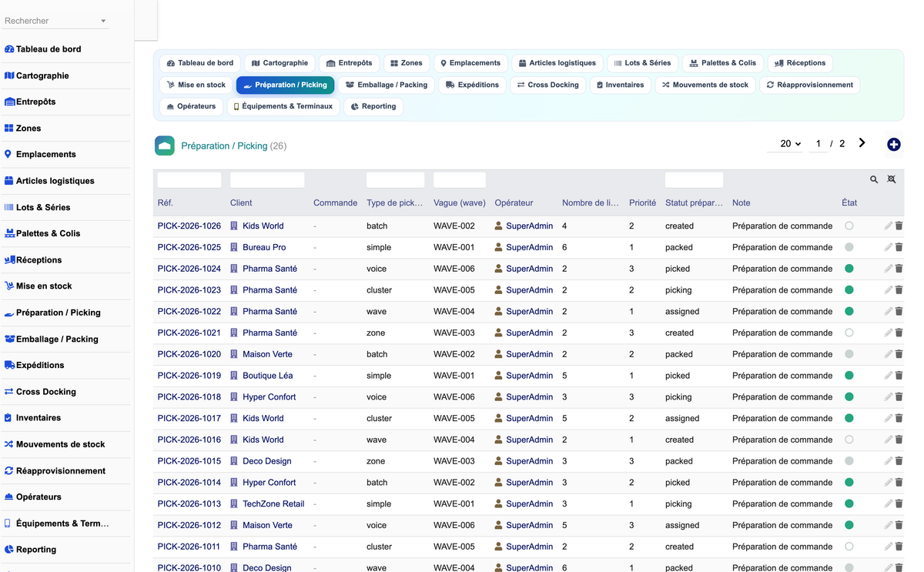The height and width of the screenshot is (572, 924).
Task: Toggle État indicator for PICK-2026-1024
Action: click(849, 269)
